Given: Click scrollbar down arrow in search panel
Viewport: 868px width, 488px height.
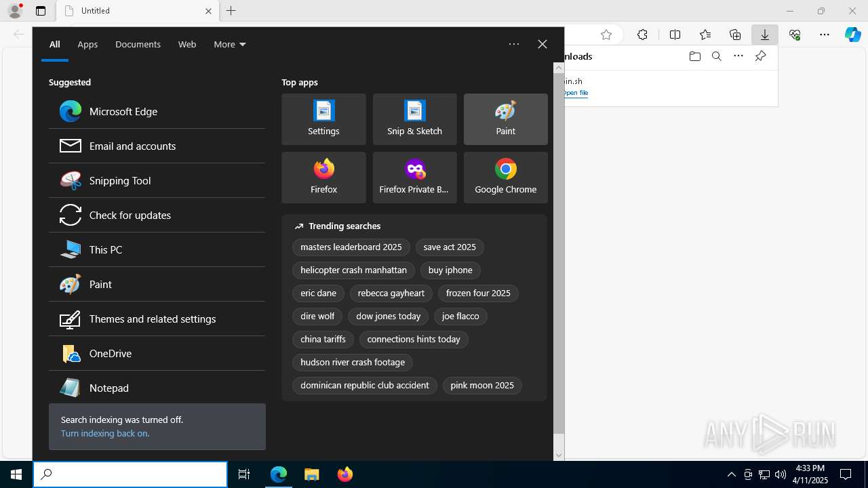Looking at the screenshot, I should point(559,455).
